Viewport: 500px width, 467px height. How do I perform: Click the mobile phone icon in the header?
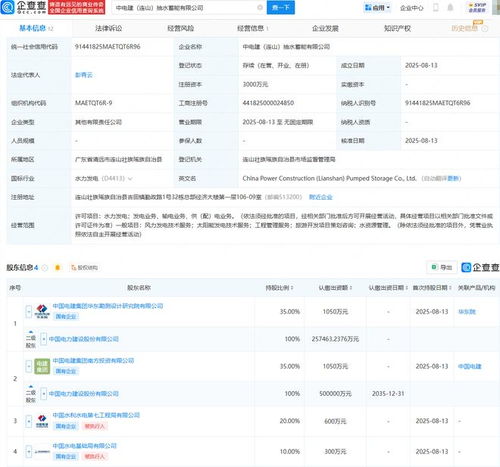[436, 7]
